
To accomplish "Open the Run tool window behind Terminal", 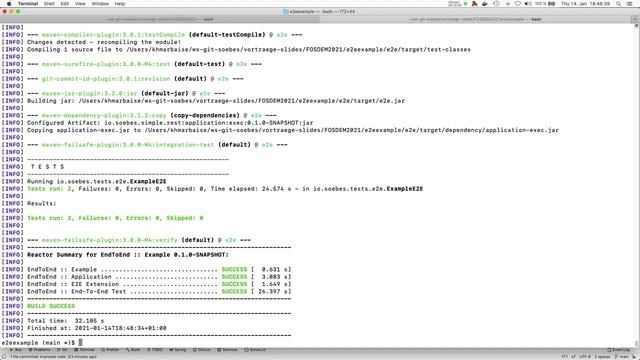I will pyautogui.click(x=17, y=350).
